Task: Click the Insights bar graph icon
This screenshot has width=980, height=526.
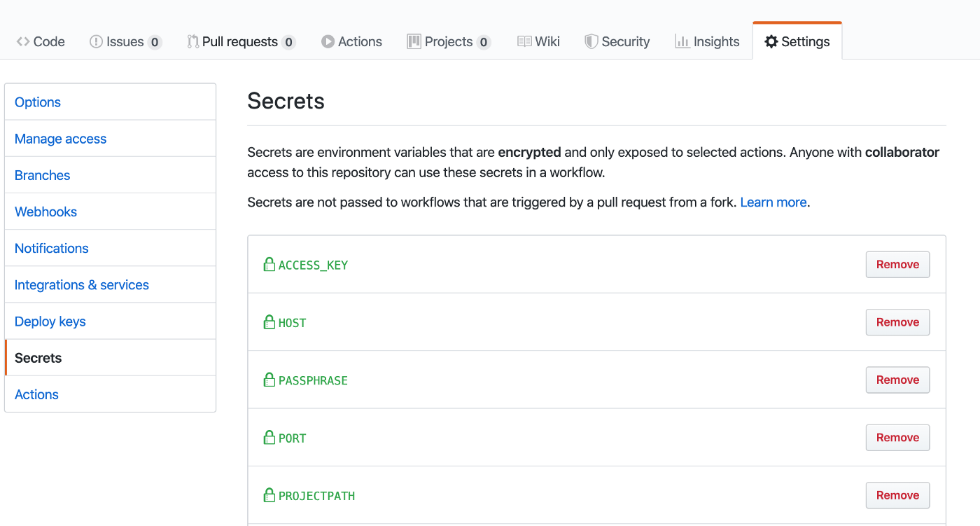Action: tap(682, 41)
